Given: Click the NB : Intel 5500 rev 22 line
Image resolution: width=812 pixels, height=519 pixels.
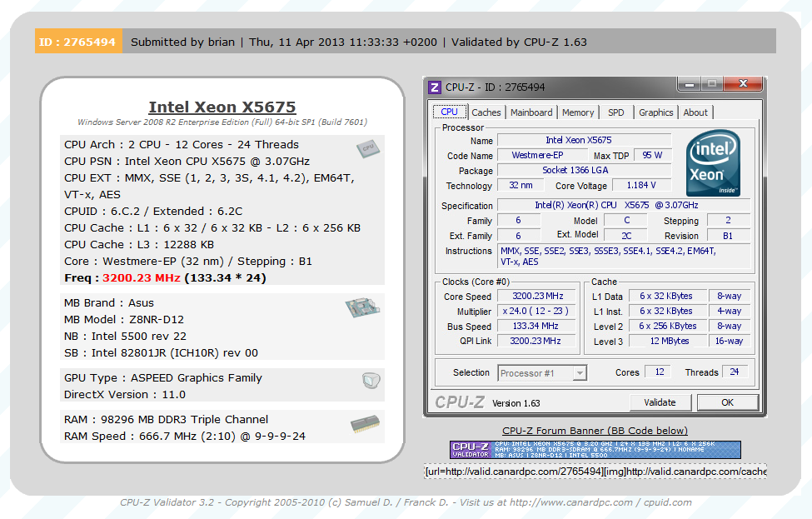Looking at the screenshot, I should (x=125, y=337).
